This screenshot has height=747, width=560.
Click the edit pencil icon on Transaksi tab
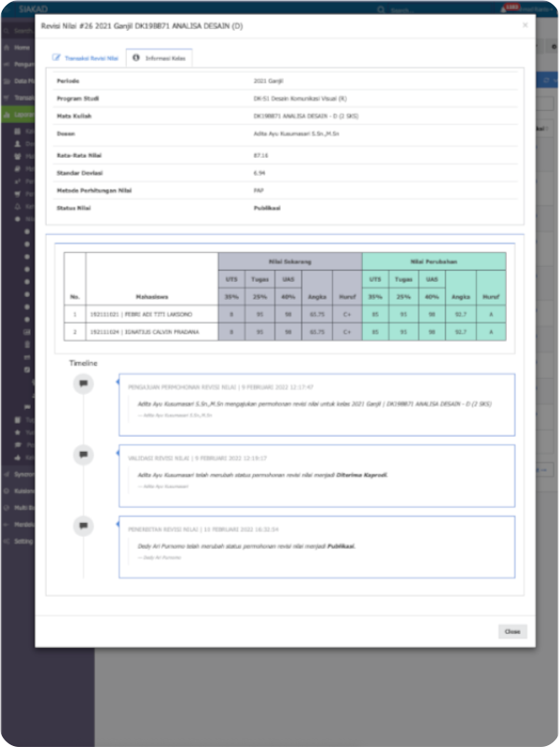[56, 58]
